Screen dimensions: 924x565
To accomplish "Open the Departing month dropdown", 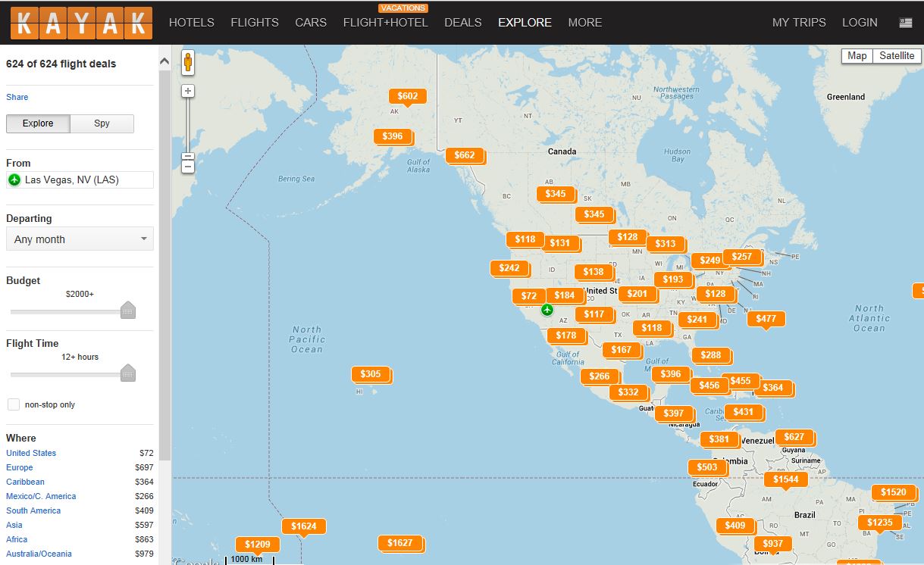I will (x=80, y=239).
